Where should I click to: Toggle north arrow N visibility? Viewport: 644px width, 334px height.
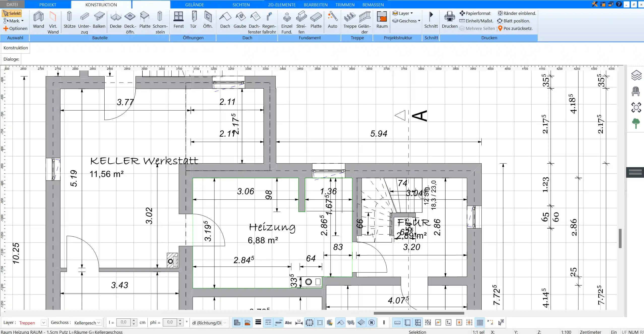point(372,323)
